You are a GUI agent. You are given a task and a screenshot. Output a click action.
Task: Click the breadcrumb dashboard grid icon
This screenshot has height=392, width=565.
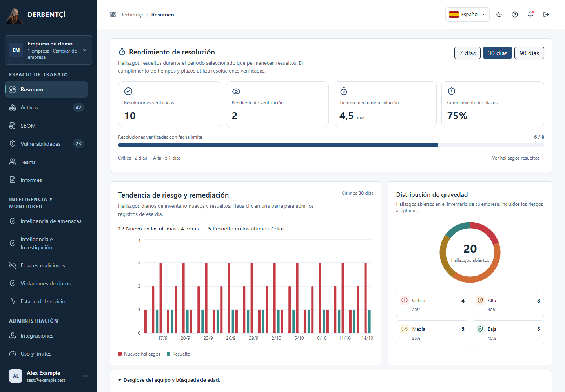coord(113,15)
